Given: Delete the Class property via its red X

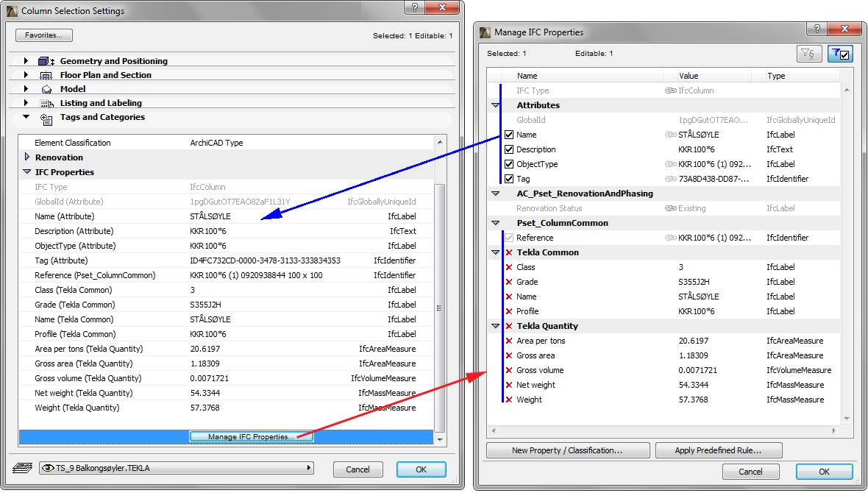Looking at the screenshot, I should 509,267.
